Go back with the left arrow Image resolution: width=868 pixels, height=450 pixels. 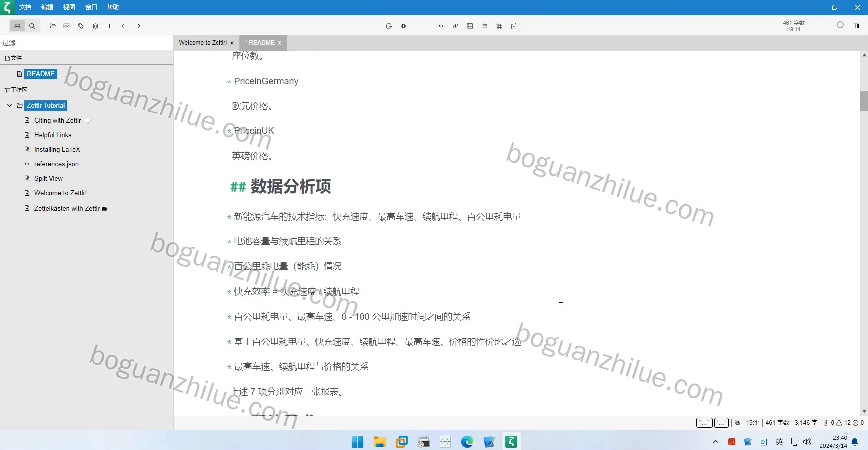(x=124, y=26)
